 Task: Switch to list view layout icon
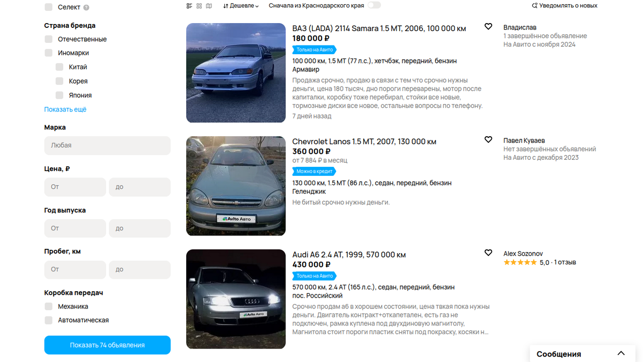coord(189,6)
